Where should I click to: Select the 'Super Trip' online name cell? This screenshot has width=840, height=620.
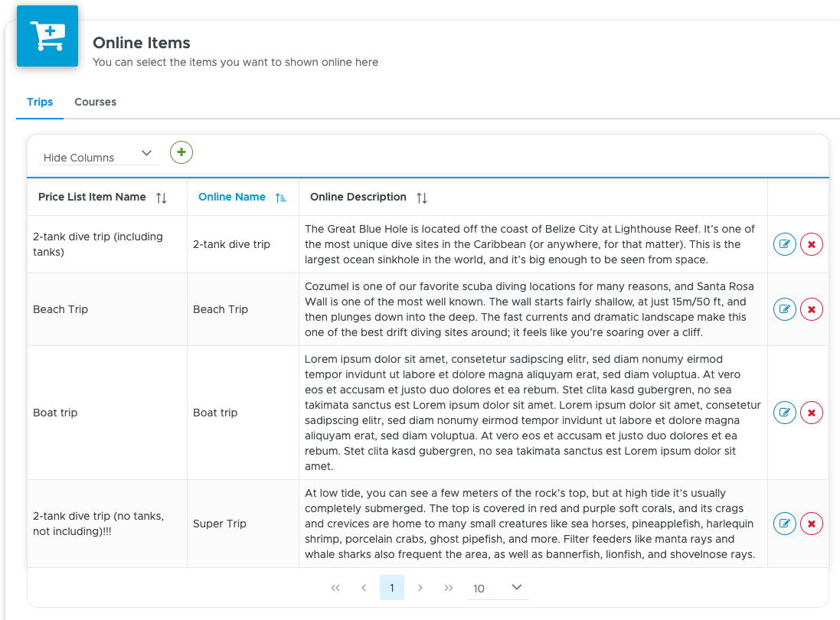tap(244, 524)
